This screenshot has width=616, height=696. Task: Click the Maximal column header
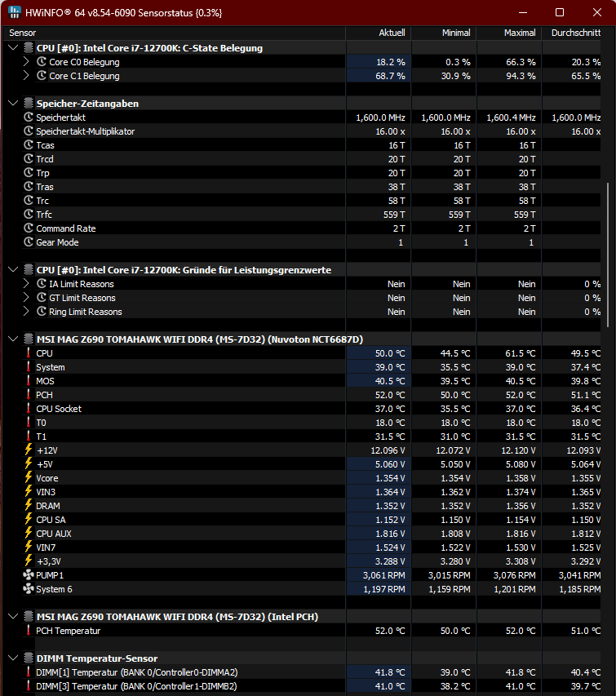pyautogui.click(x=509, y=33)
